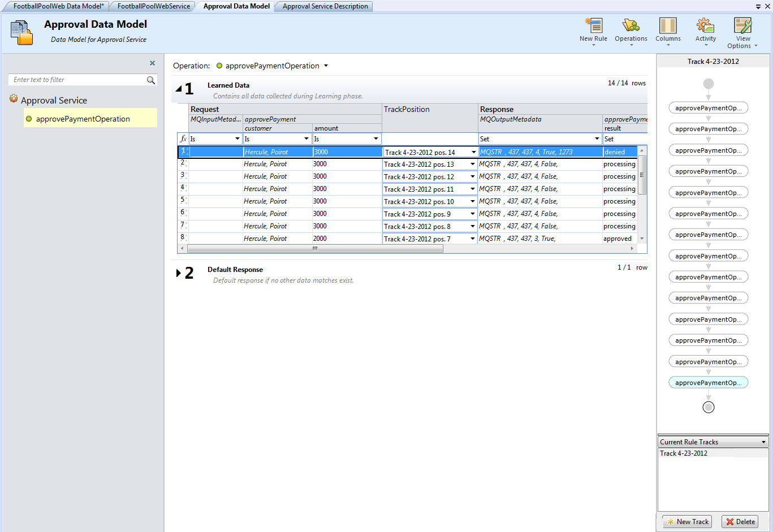The height and width of the screenshot is (532, 773).
Task: Click the track end node circle
Action: 708,407
